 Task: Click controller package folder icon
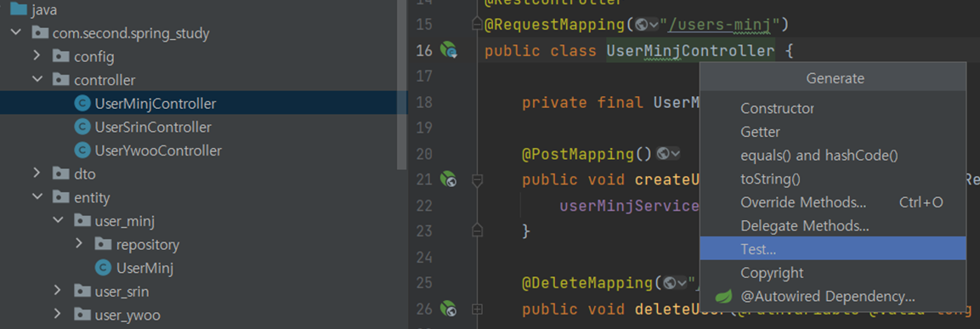pos(60,80)
